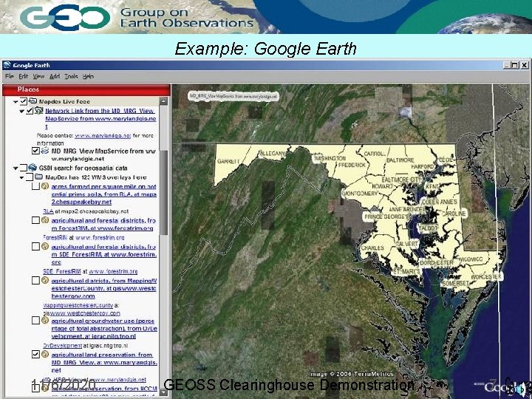Image resolution: width=532 pixels, height=399 pixels.
Task: Click the layer icon for ForestRIM agricultural districts
Action: click(45, 220)
